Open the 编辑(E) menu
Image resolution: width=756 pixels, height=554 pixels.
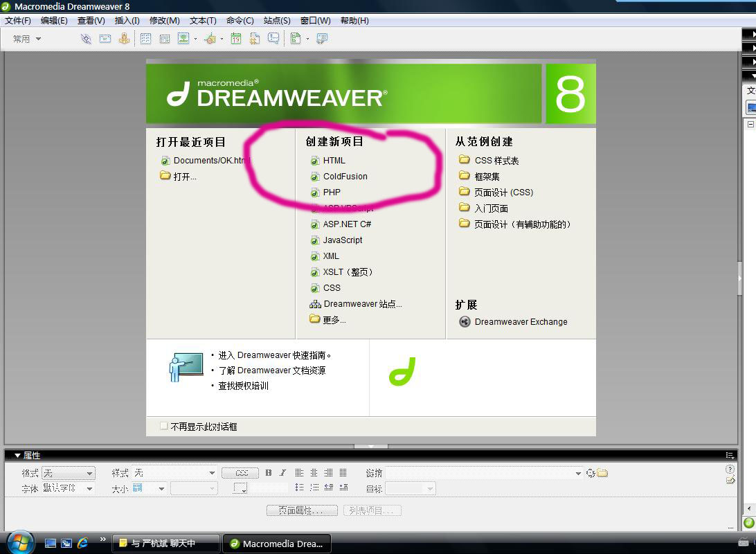(54, 20)
